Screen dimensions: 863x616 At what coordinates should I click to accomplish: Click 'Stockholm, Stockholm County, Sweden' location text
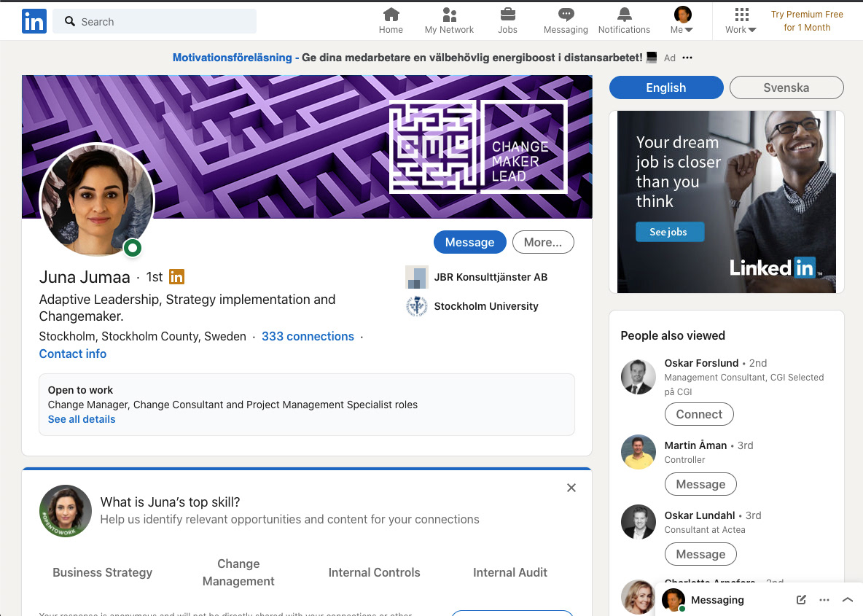[143, 336]
